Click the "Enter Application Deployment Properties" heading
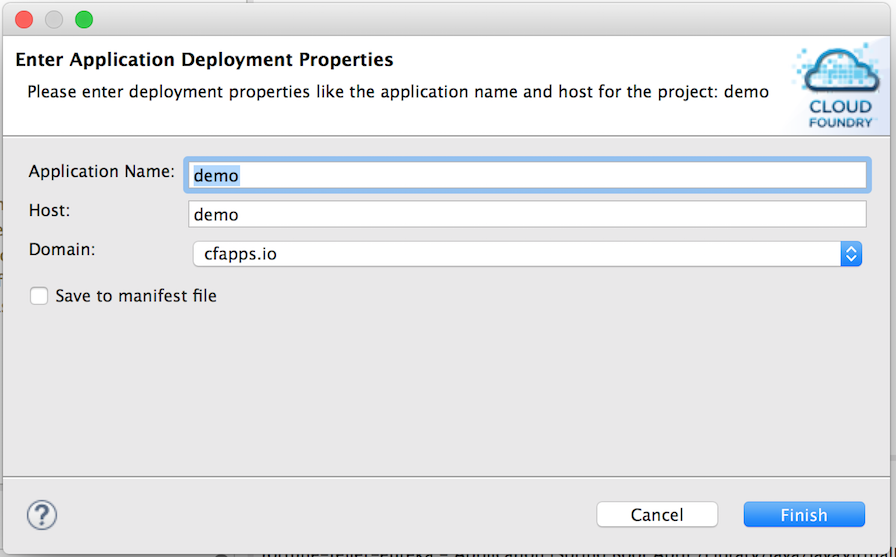This screenshot has height=557, width=896. coord(204,60)
